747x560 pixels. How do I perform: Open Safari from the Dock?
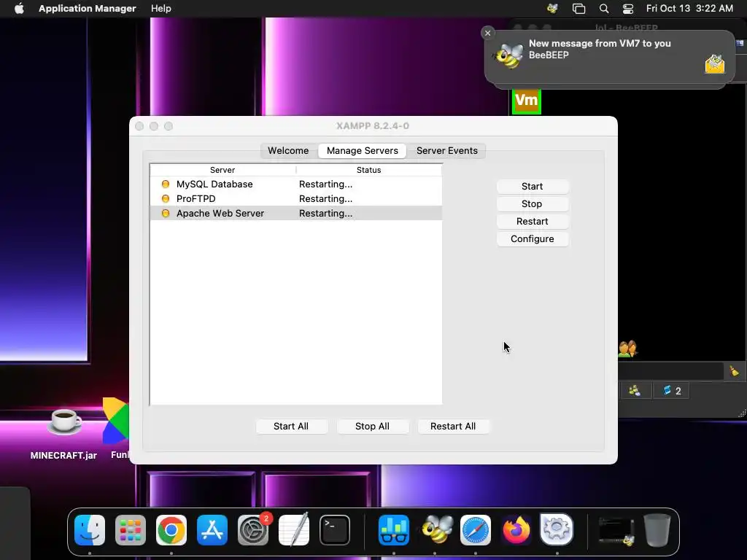[x=476, y=530]
